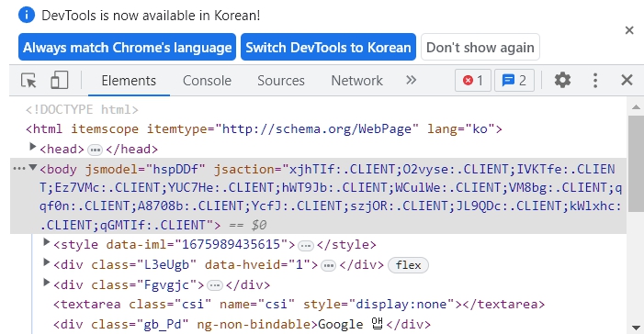Image resolution: width=644 pixels, height=334 pixels.
Task: Dismiss the Korean language infobar
Action: click(629, 30)
